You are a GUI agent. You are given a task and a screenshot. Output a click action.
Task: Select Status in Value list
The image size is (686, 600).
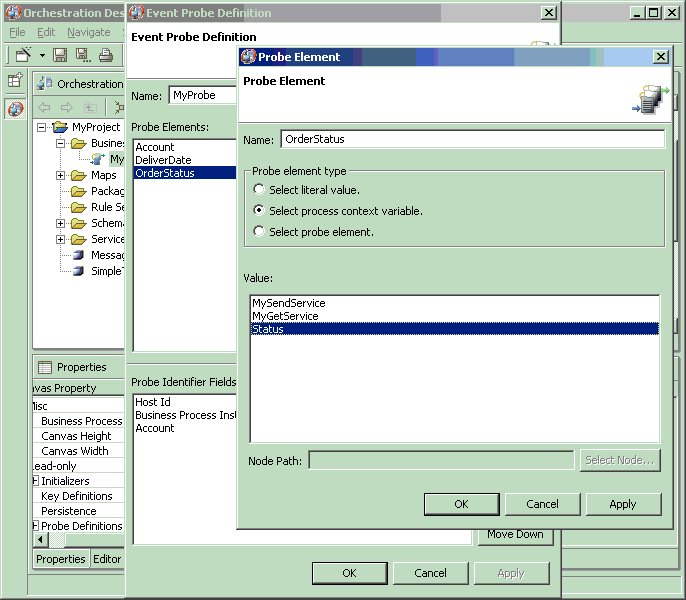(x=455, y=329)
